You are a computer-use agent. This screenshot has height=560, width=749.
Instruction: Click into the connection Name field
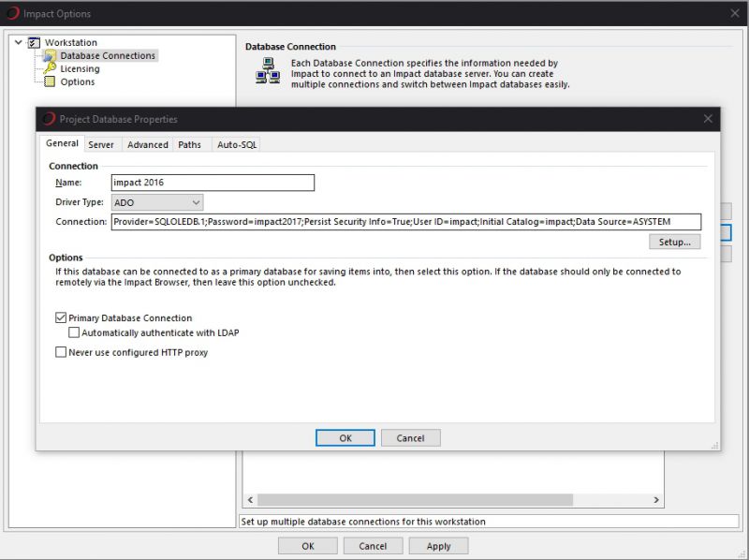(x=212, y=183)
